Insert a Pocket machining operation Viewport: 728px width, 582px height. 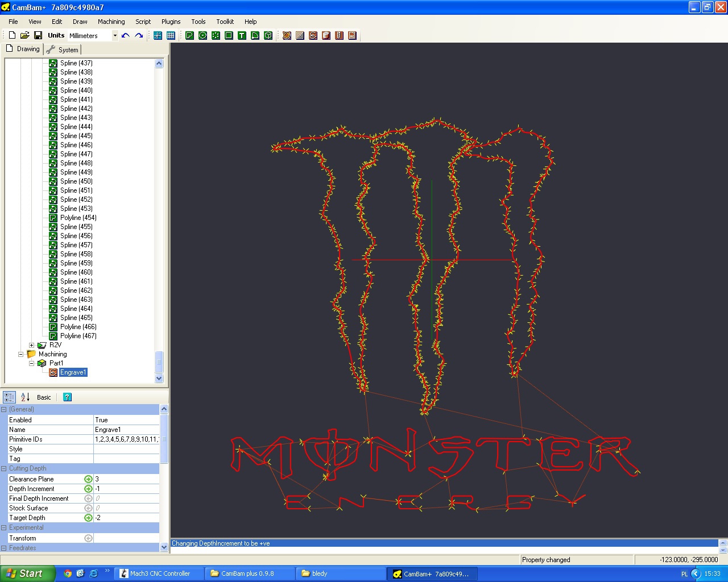(x=300, y=35)
